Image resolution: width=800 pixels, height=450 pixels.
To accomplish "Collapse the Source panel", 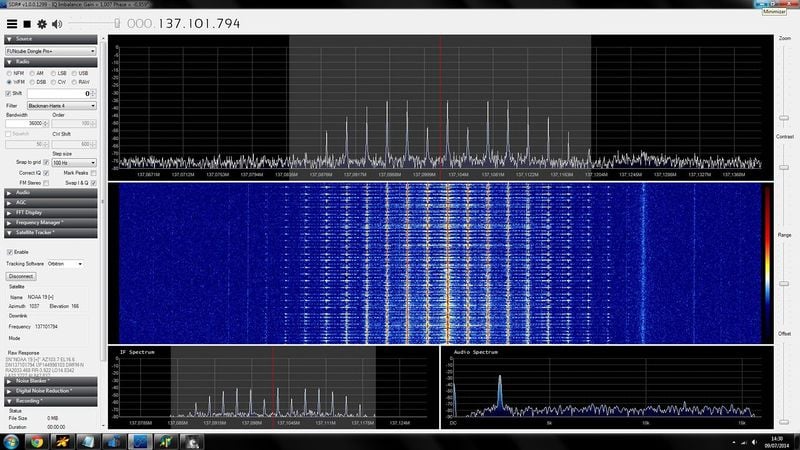I will [51, 39].
